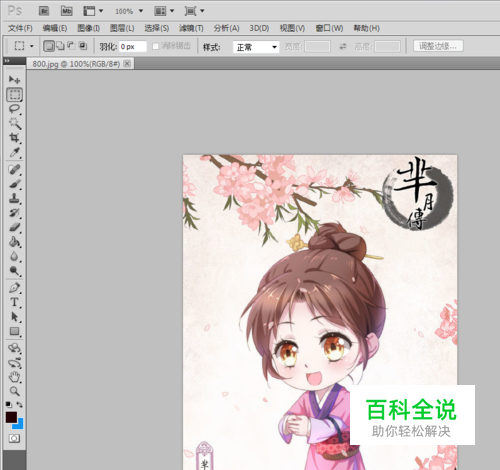The width and height of the screenshot is (500, 470).
Task: Swap width and height values
Action: tap(343, 46)
